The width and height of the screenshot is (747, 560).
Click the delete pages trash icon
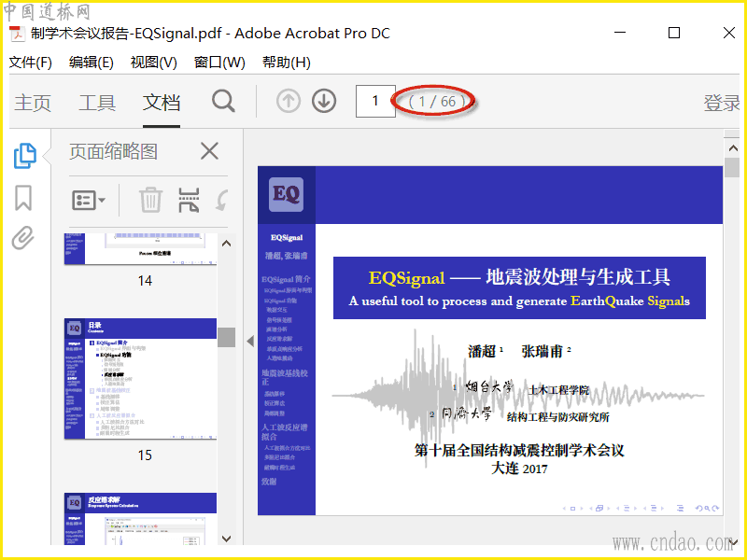pyautogui.click(x=150, y=200)
